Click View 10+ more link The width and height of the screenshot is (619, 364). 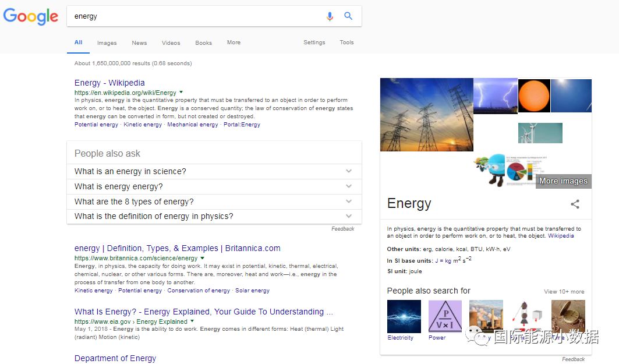[564, 291]
